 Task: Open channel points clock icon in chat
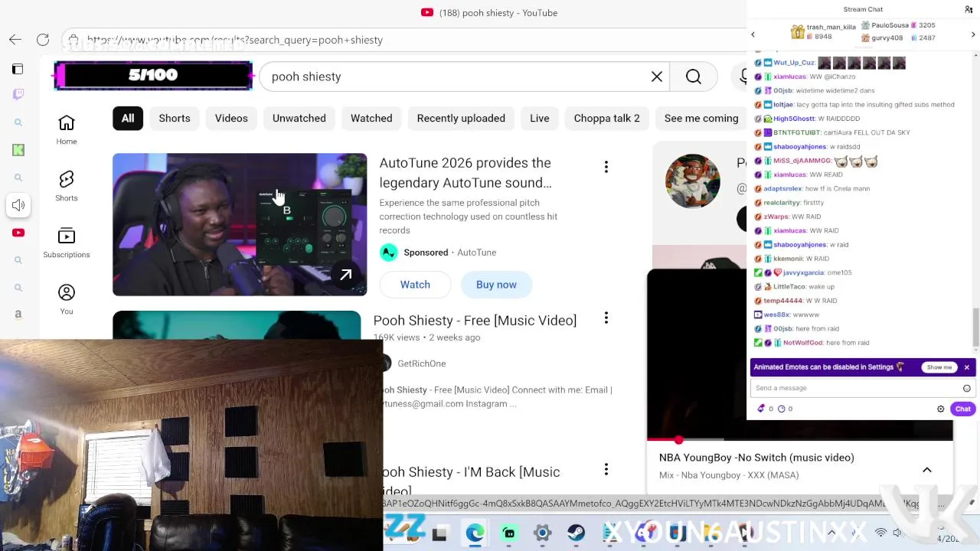coord(782,409)
